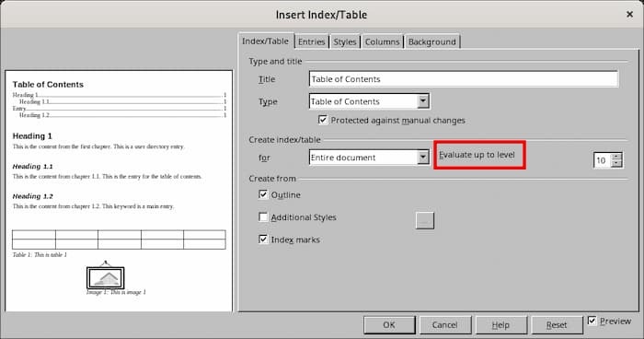This screenshot has width=644, height=339.
Task: Toggle Protected against manual changes checkbox
Action: [323, 120]
